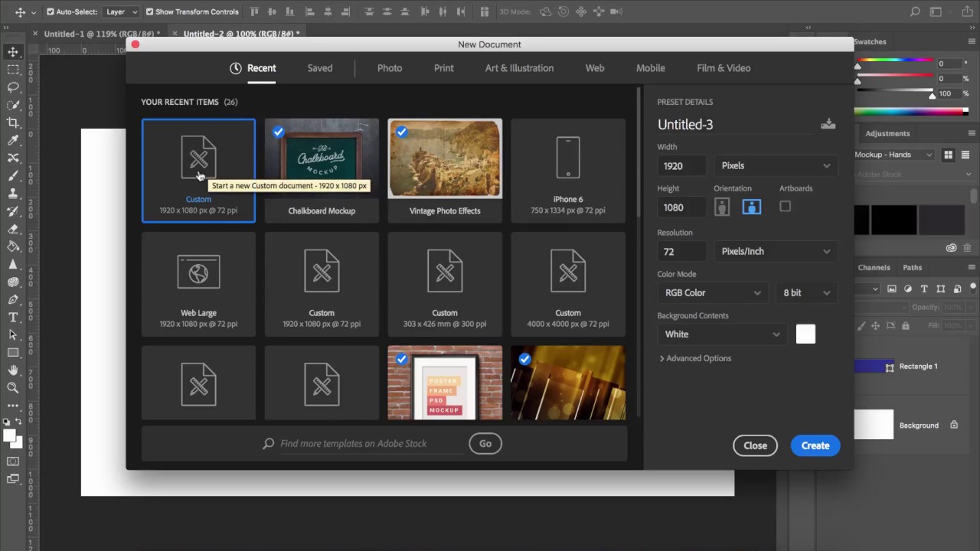Image resolution: width=980 pixels, height=551 pixels.
Task: Select landscape orientation icon
Action: (x=752, y=207)
